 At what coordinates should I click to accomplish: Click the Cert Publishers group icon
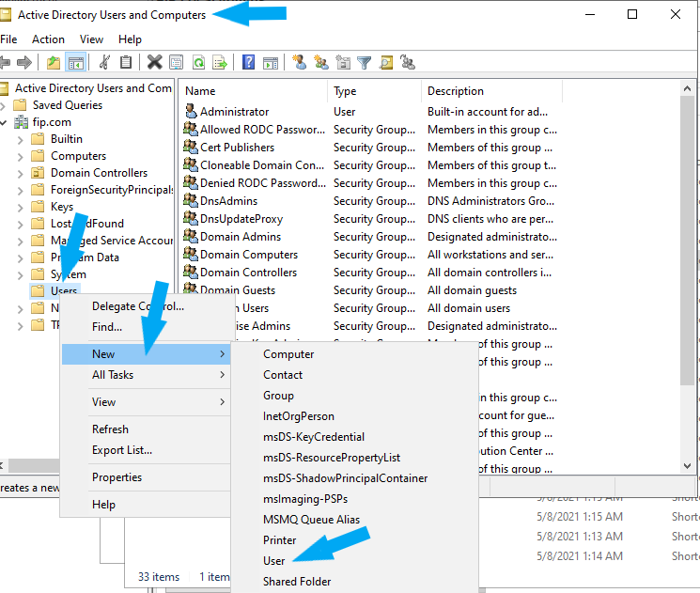coord(191,147)
